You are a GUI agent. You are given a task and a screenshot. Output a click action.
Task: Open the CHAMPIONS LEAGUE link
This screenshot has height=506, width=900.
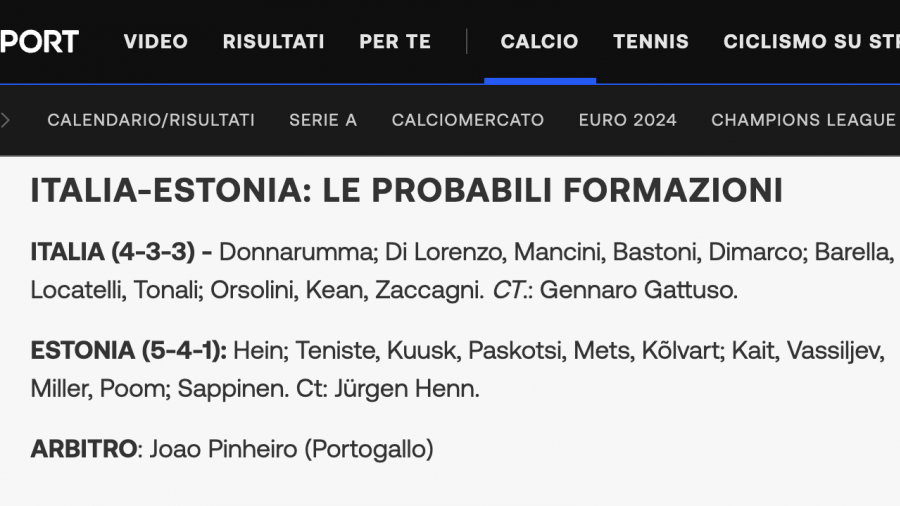803,120
